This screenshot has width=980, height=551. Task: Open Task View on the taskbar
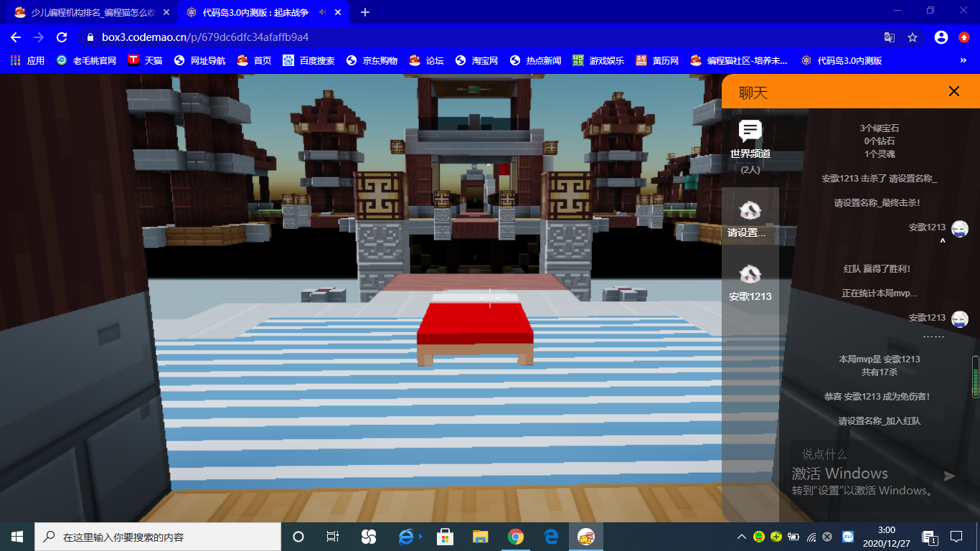[333, 537]
